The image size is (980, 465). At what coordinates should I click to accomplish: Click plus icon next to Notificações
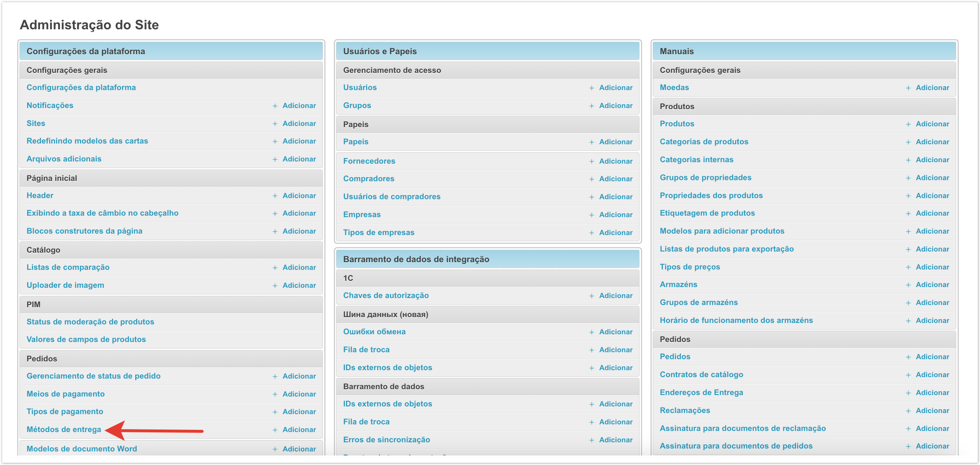point(275,106)
